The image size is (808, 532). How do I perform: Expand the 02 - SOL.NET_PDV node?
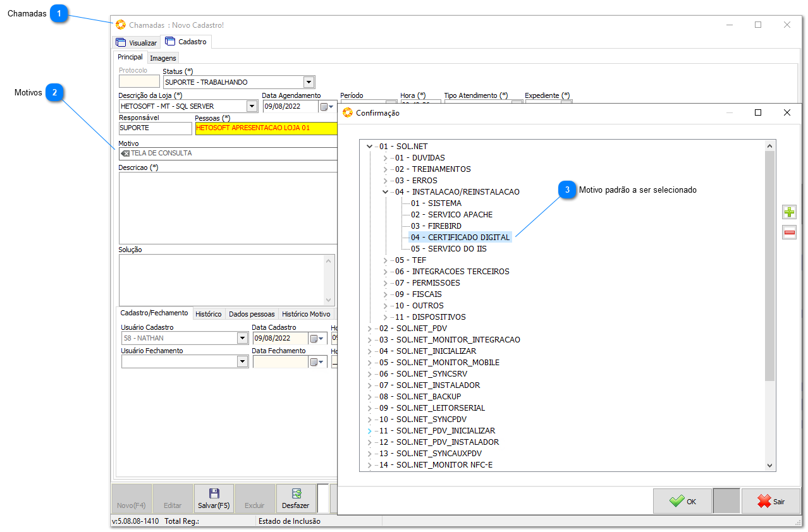point(369,329)
